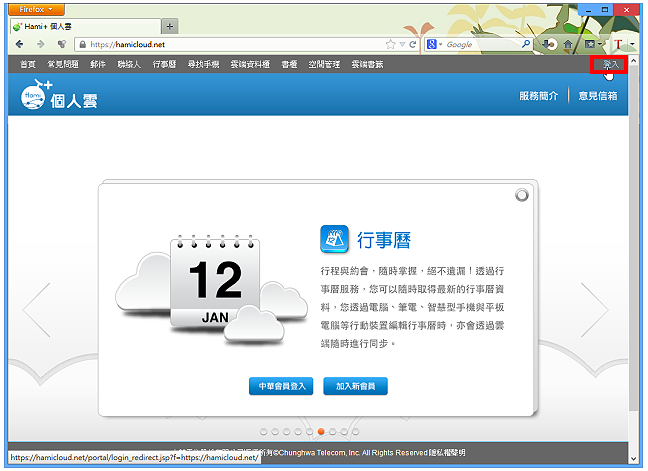Select the second carousel dot
Viewport: 648px width, 471px height.
pyautogui.click(x=275, y=432)
